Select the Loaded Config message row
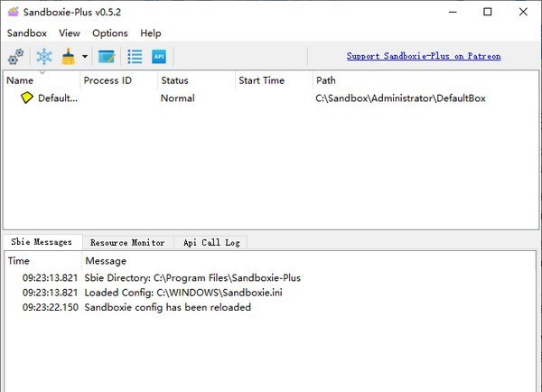Viewport: 542px width, 392px height. (270, 293)
